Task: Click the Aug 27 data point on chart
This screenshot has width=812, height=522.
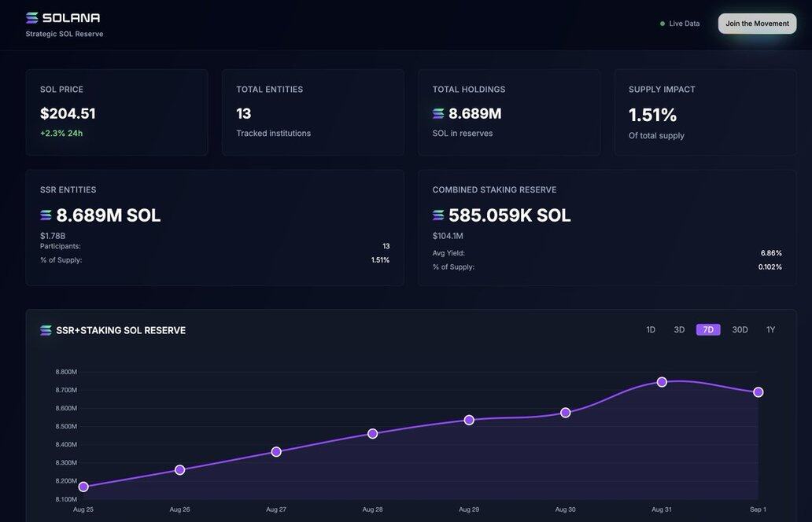Action: pyautogui.click(x=276, y=452)
